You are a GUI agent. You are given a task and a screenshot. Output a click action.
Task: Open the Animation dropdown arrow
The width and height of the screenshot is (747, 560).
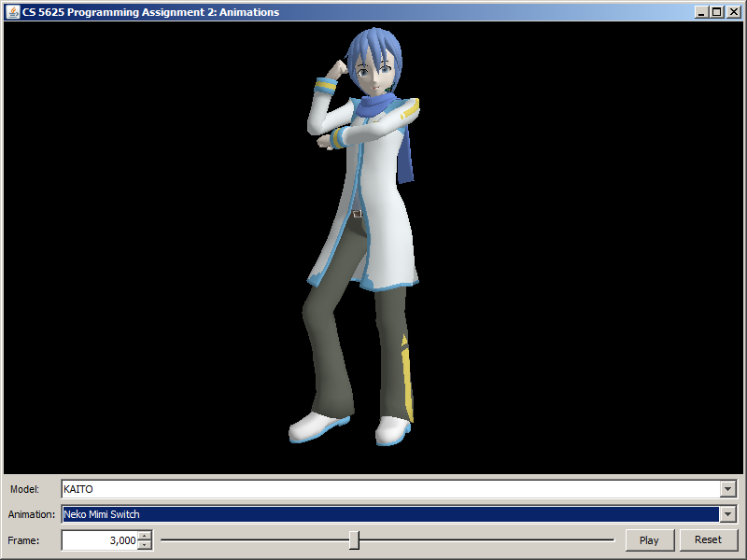(x=727, y=514)
